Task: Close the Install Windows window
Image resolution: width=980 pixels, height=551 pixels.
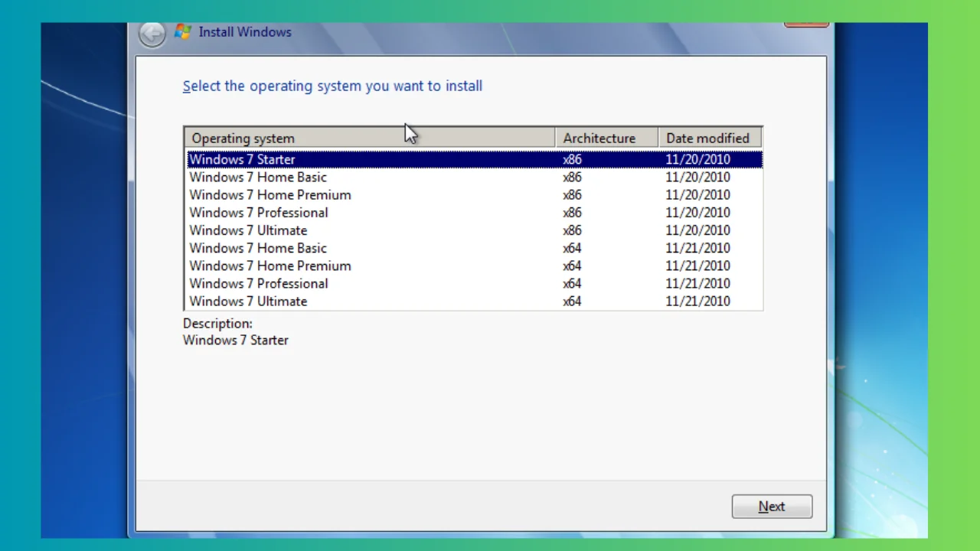Action: (x=806, y=24)
